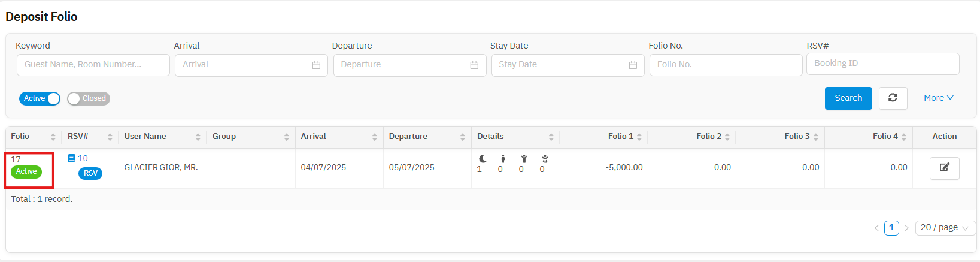980x262 pixels.
Task: Toggle the Active folio filter switch
Action: (x=40, y=98)
